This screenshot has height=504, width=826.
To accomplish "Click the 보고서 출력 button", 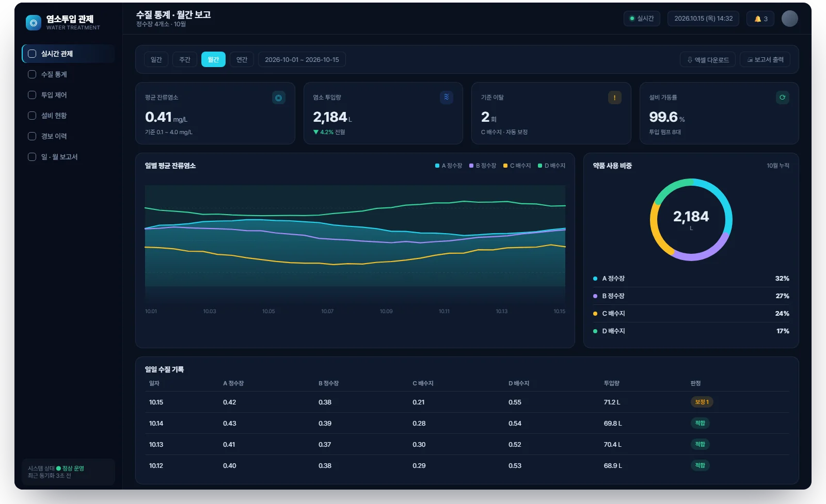I will (x=765, y=60).
